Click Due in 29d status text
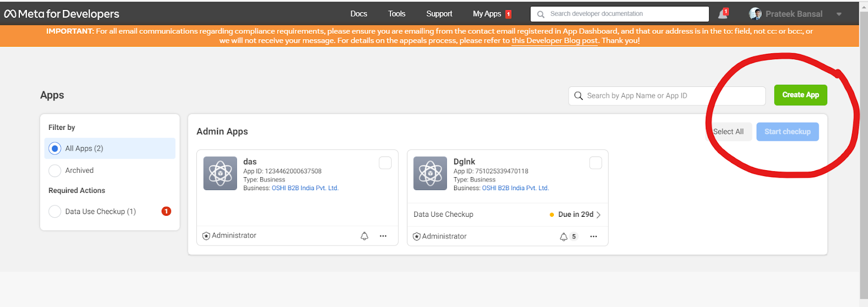Viewport: 868px width, 307px height. 576,215
